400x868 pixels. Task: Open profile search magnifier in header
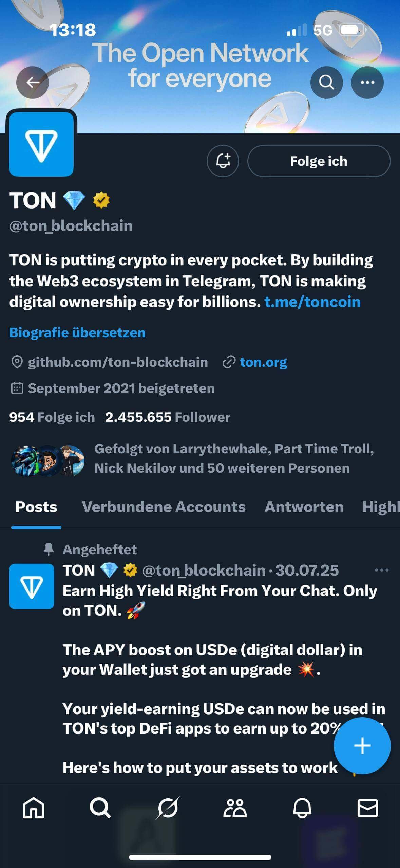coord(326,82)
